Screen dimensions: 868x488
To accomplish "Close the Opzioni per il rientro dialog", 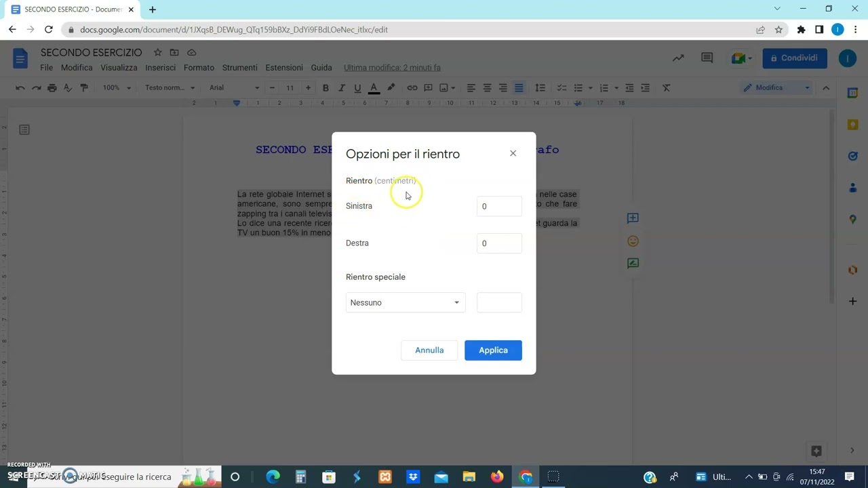I will click(x=513, y=153).
